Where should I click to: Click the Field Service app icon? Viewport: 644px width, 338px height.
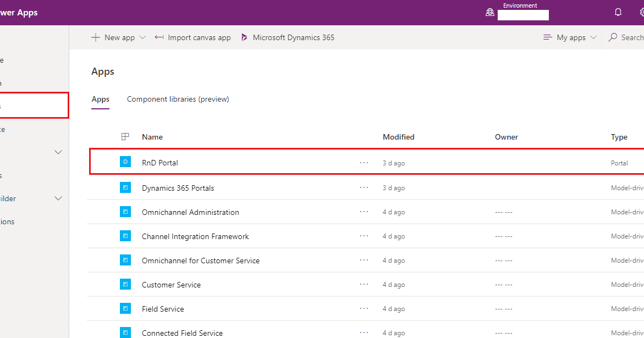[125, 308]
